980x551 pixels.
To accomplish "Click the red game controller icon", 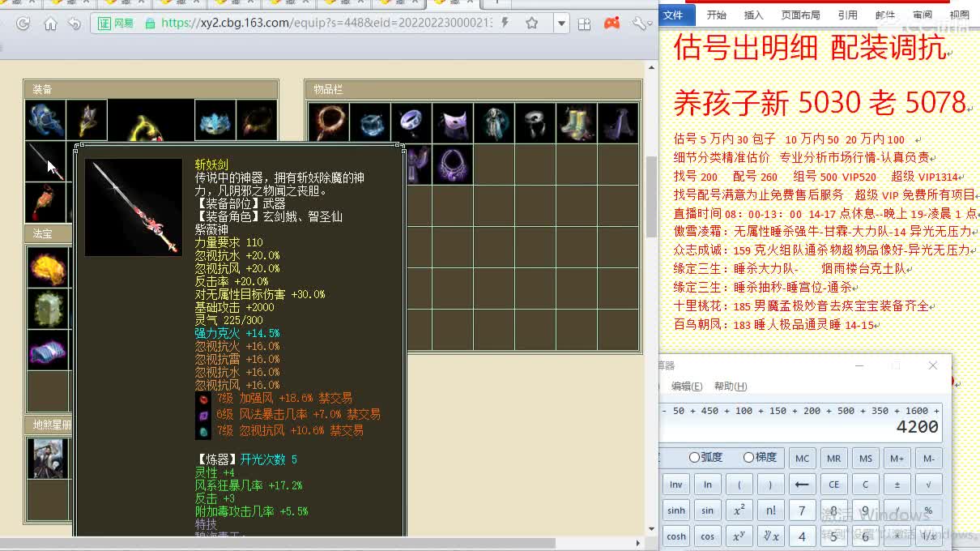I will (x=611, y=23).
